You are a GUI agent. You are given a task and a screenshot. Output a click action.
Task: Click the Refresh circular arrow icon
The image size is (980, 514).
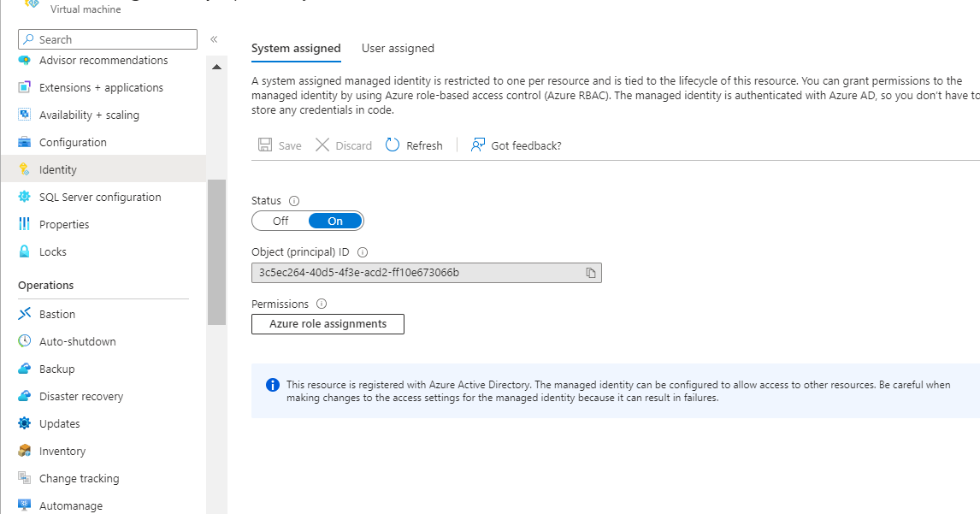pos(393,145)
